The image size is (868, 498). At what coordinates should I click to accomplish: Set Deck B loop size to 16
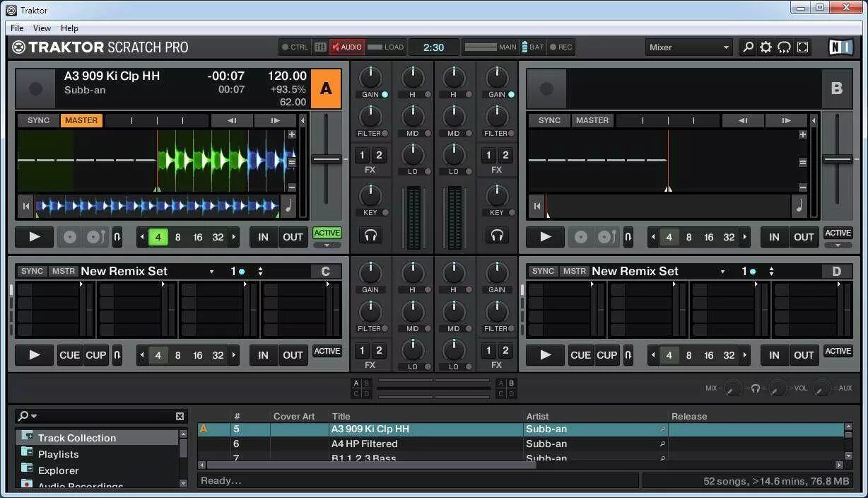(x=708, y=237)
